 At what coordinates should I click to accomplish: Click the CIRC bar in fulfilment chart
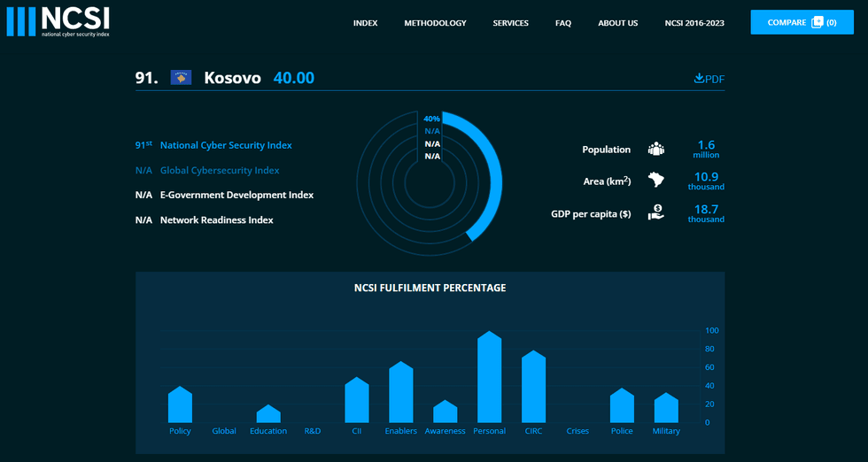click(x=533, y=388)
